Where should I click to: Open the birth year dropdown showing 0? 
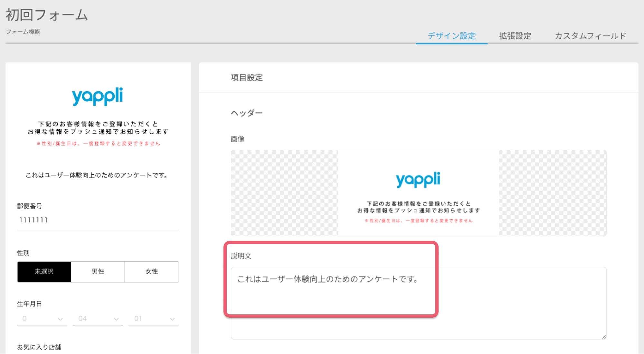coord(42,319)
